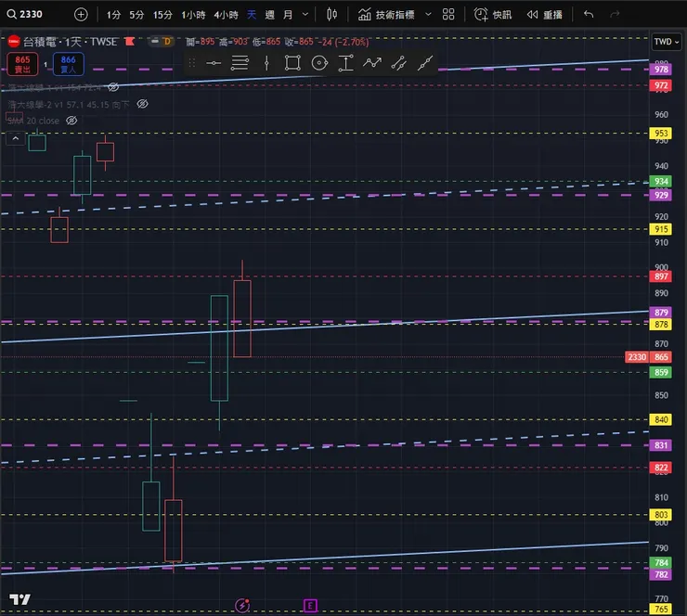The width and height of the screenshot is (687, 616).
Task: Click the green 784 price label
Action: pos(661,562)
